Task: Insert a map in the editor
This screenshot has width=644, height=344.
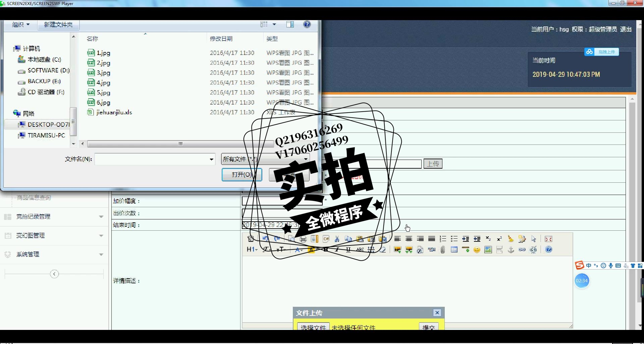Action: tap(488, 250)
